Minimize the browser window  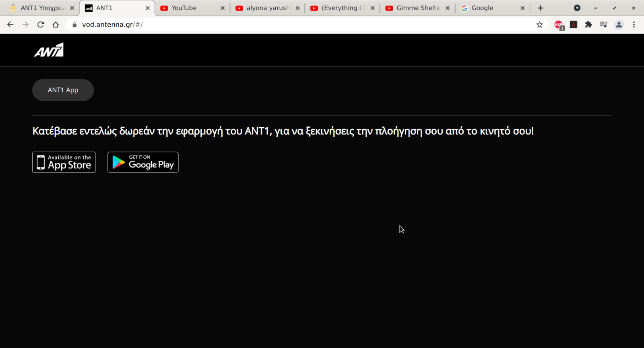tap(596, 8)
